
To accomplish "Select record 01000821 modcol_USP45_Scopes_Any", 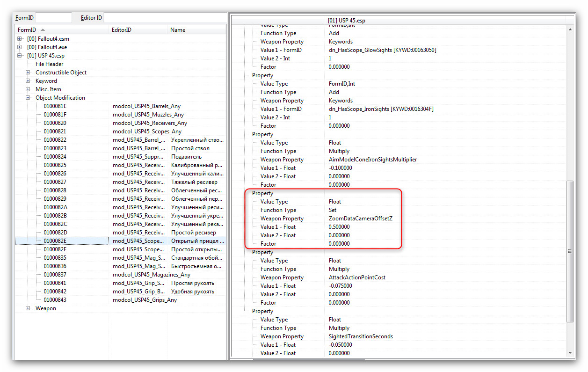I will 120,131.
